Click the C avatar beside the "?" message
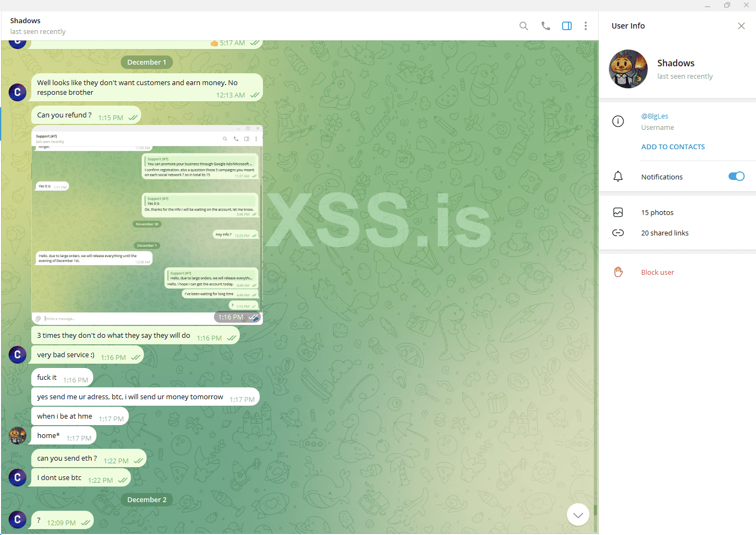This screenshot has width=756, height=535. [17, 519]
